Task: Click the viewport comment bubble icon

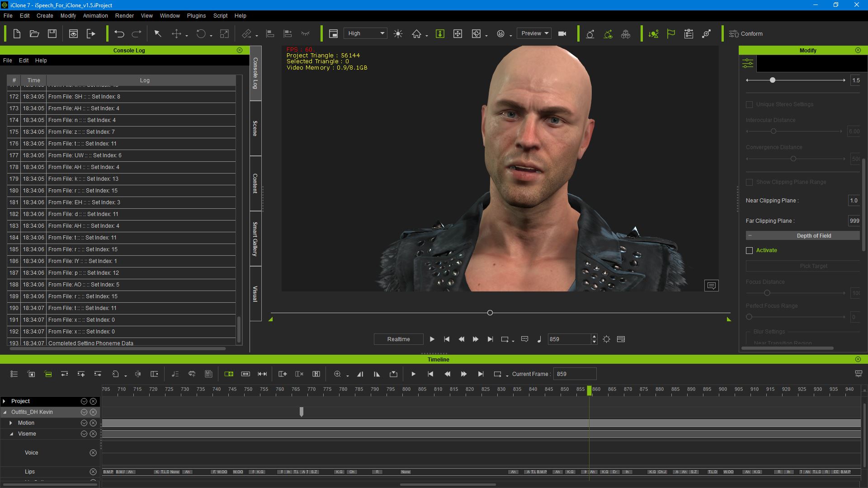Action: 711,286
